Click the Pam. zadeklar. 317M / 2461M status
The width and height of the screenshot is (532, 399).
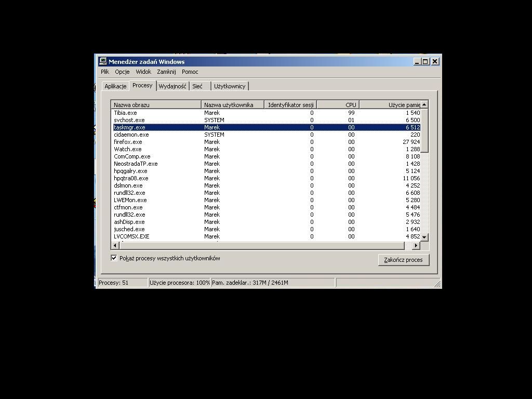273,283
